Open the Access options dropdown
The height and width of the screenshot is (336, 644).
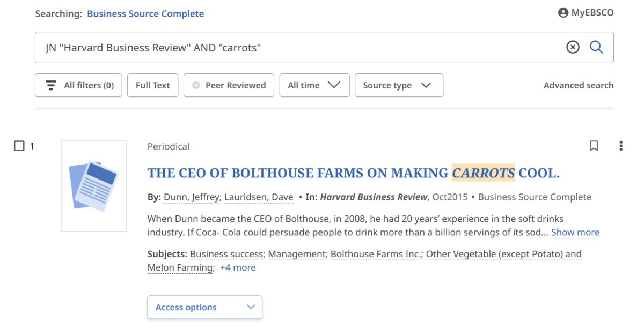(x=204, y=307)
